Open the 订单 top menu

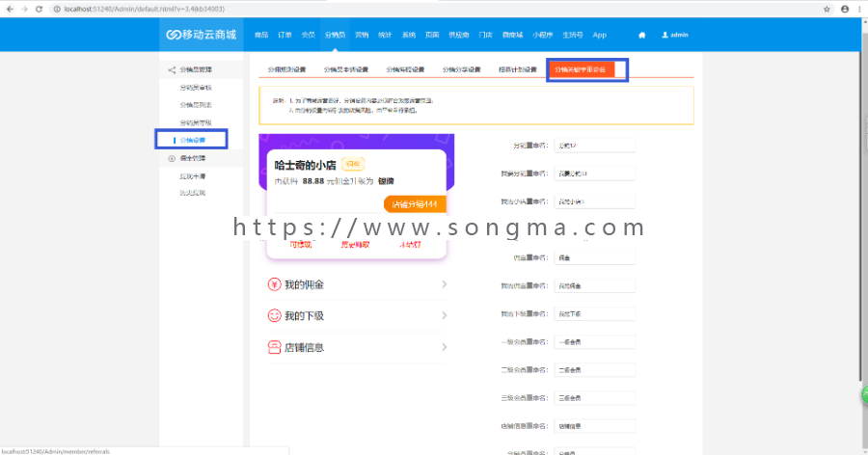point(285,35)
